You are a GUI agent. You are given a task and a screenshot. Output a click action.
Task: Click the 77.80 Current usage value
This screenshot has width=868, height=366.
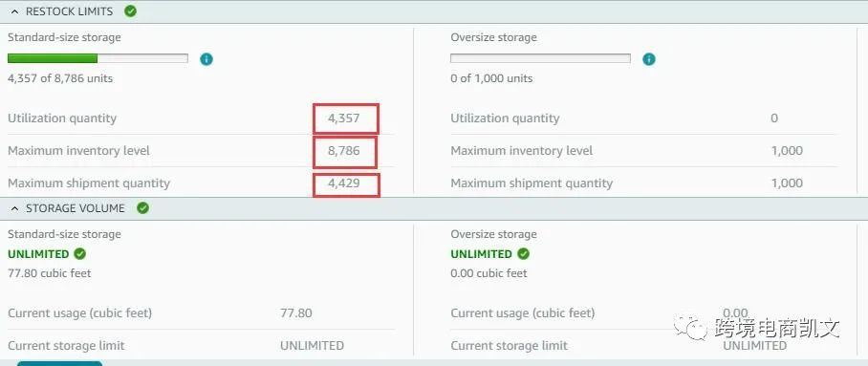click(x=296, y=312)
